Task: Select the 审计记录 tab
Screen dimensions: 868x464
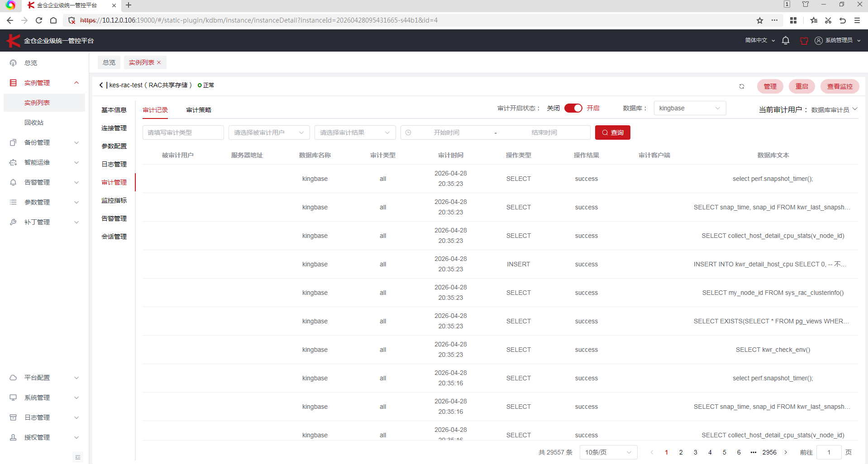Action: (155, 110)
